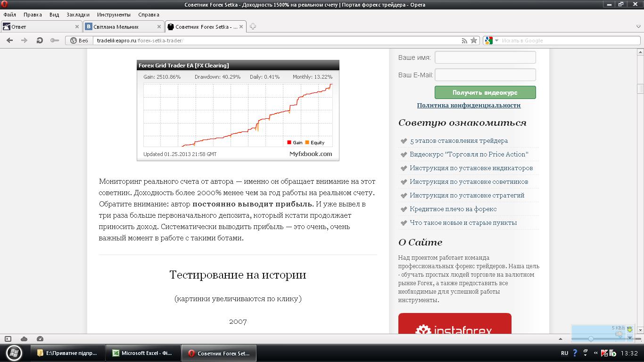Click the O Сайте heading
This screenshot has height=362, width=644.
click(x=421, y=242)
